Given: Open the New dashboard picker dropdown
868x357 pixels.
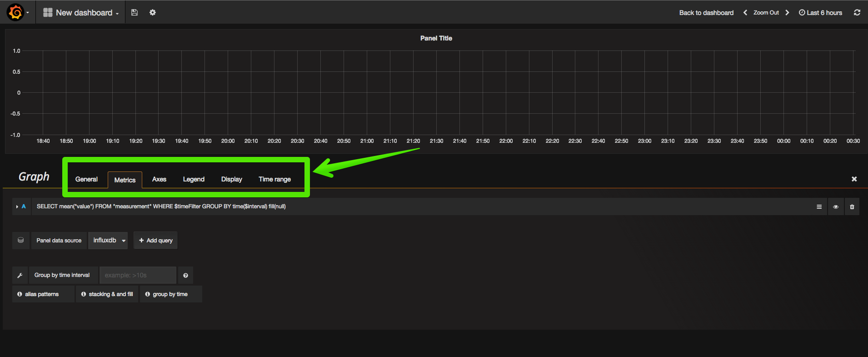Looking at the screenshot, I should (81, 13).
